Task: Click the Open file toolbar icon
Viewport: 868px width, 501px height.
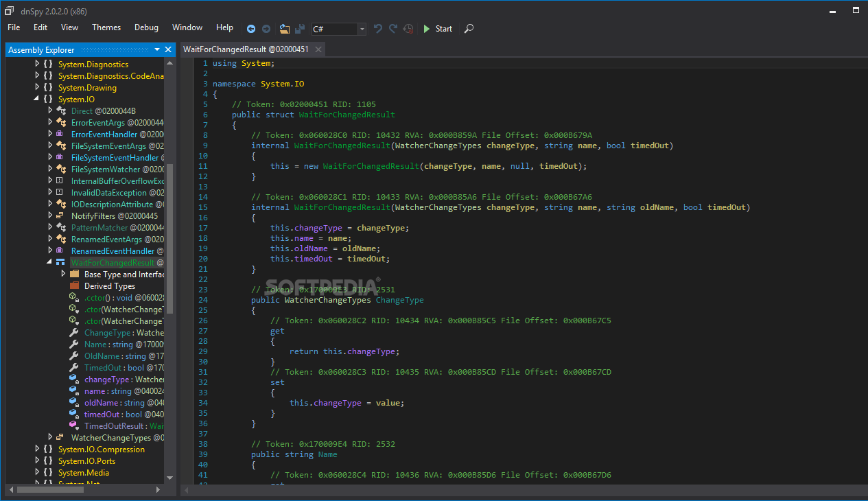Action: [284, 29]
